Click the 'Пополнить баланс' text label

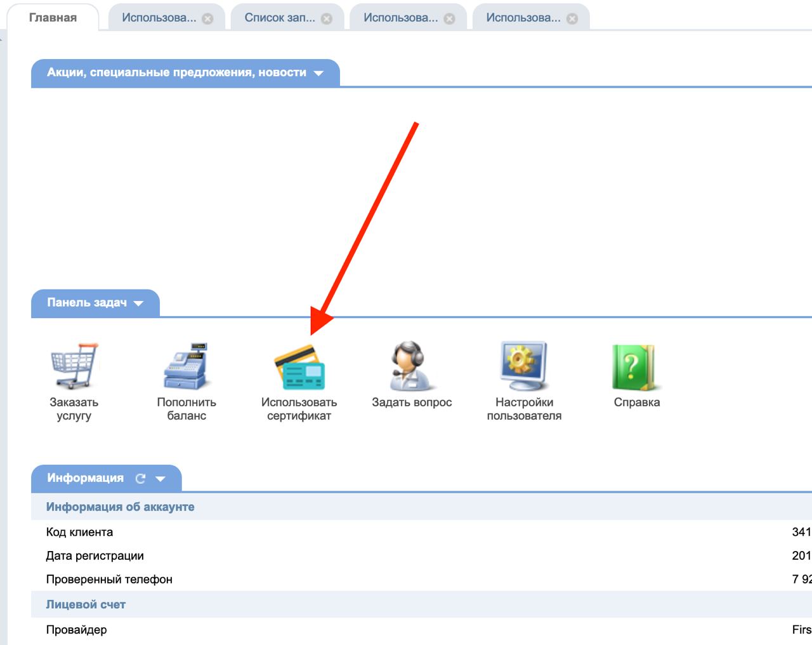(187, 409)
